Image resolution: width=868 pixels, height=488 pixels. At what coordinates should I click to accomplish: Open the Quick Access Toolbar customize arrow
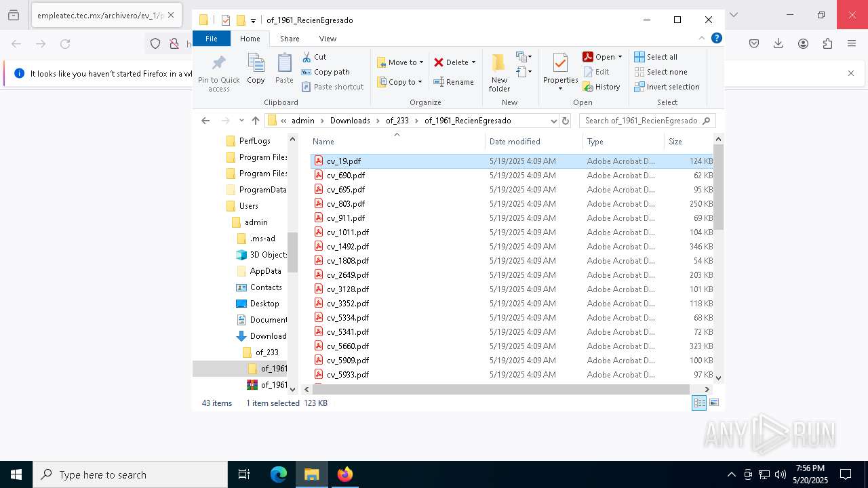point(253,20)
